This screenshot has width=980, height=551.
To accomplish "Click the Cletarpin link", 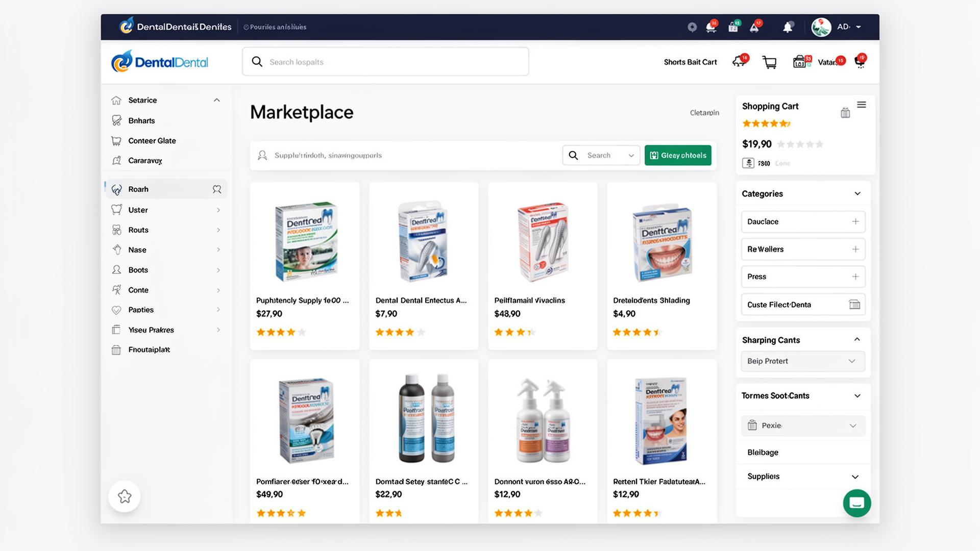I will point(704,113).
